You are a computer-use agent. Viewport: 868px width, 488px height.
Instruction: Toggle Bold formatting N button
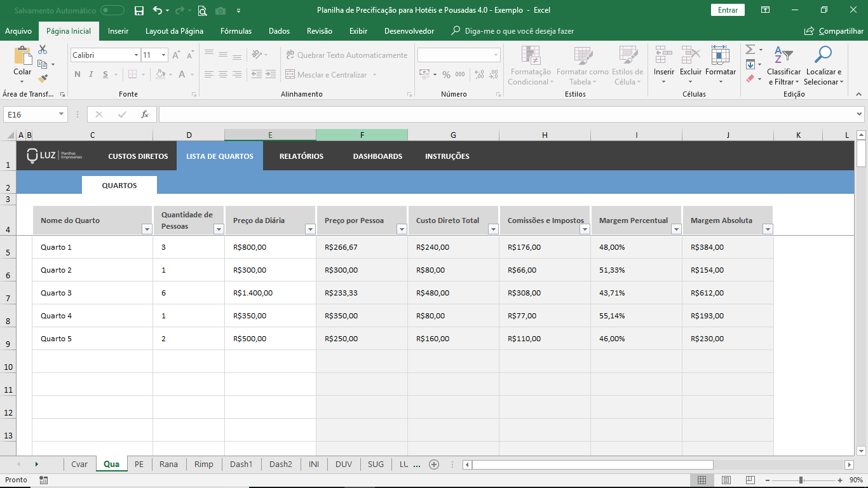click(x=78, y=74)
